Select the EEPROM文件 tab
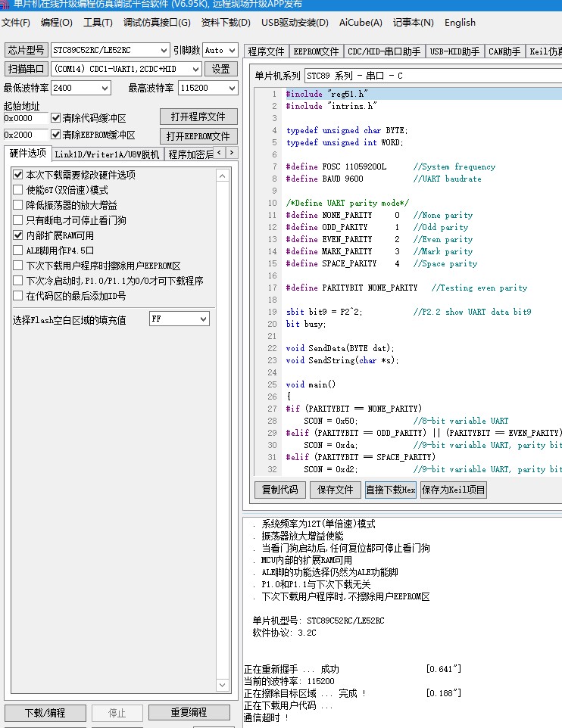Screen dimensions: 562x728 [x=316, y=51]
